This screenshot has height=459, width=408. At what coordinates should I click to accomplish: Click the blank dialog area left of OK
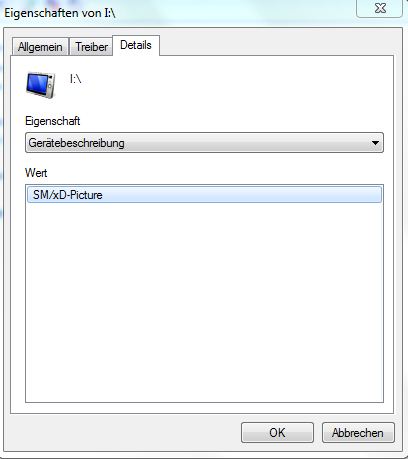tap(125, 433)
